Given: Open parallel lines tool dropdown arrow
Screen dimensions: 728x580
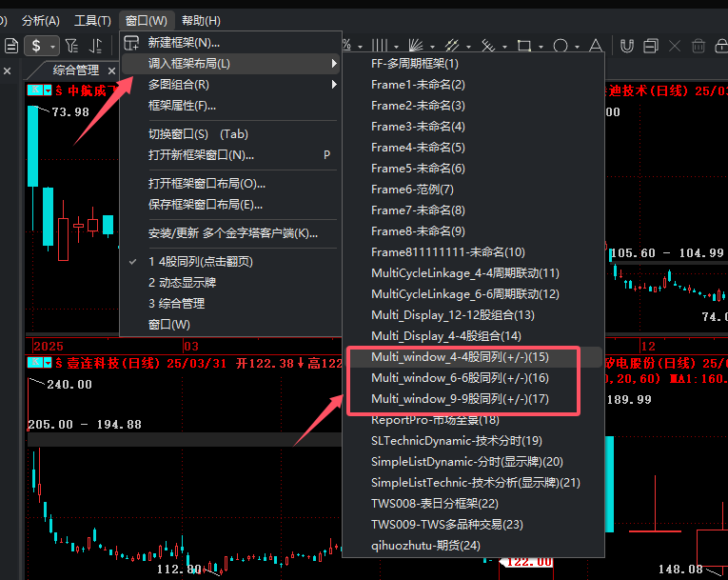Looking at the screenshot, I should pos(468,47).
